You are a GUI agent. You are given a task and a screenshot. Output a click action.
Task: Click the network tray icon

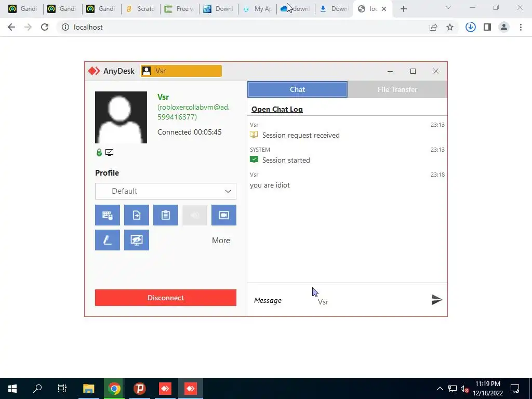point(453,389)
